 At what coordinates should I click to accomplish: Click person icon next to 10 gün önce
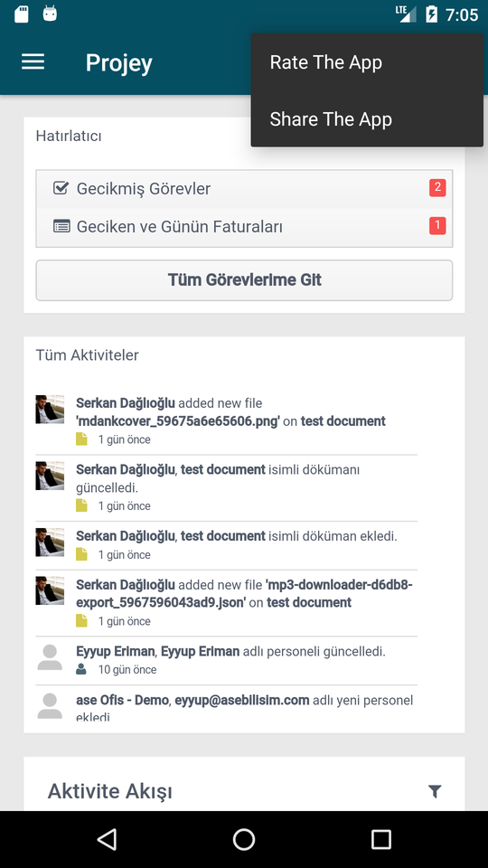[81, 669]
